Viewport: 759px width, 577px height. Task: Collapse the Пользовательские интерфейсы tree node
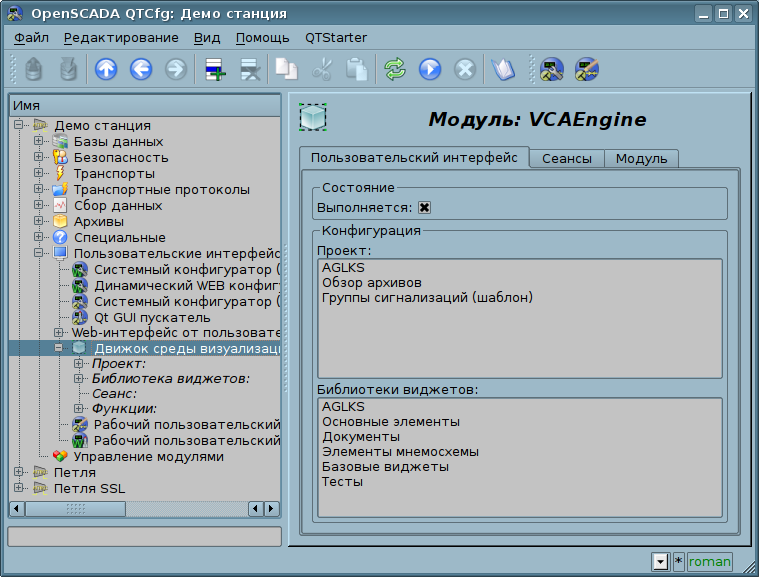(39, 253)
